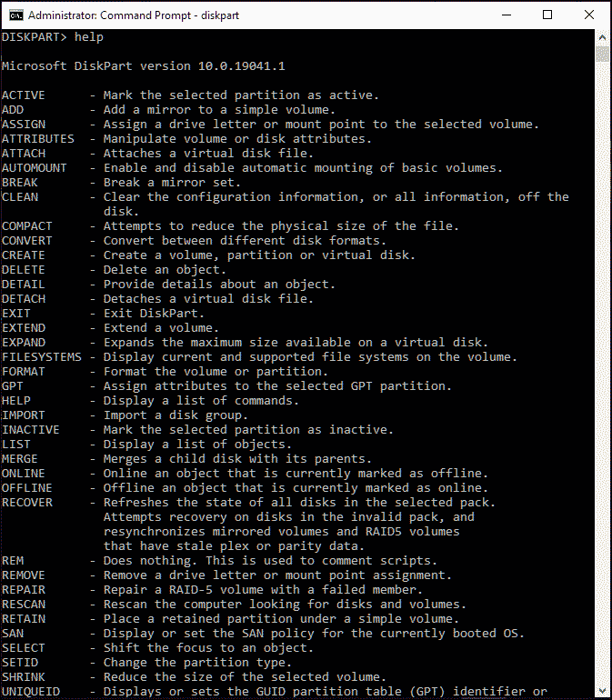
Task: Click the Command Prompt icon in title bar
Action: [15, 15]
